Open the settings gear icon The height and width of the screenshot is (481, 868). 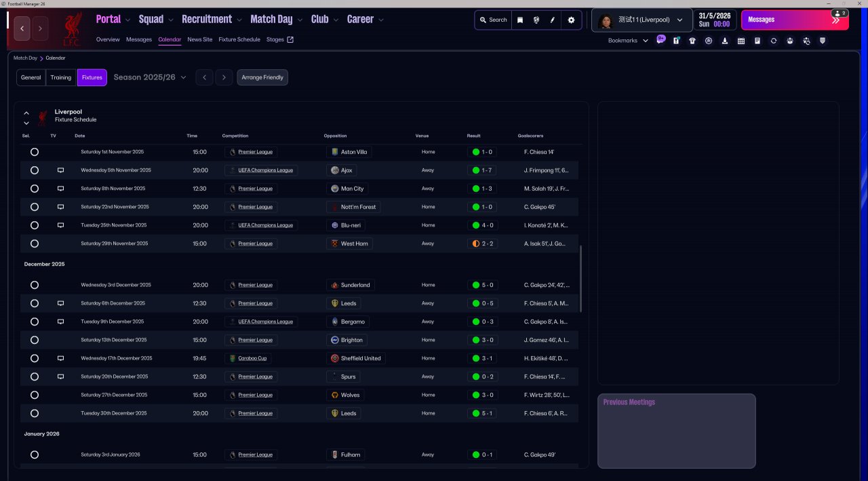571,20
